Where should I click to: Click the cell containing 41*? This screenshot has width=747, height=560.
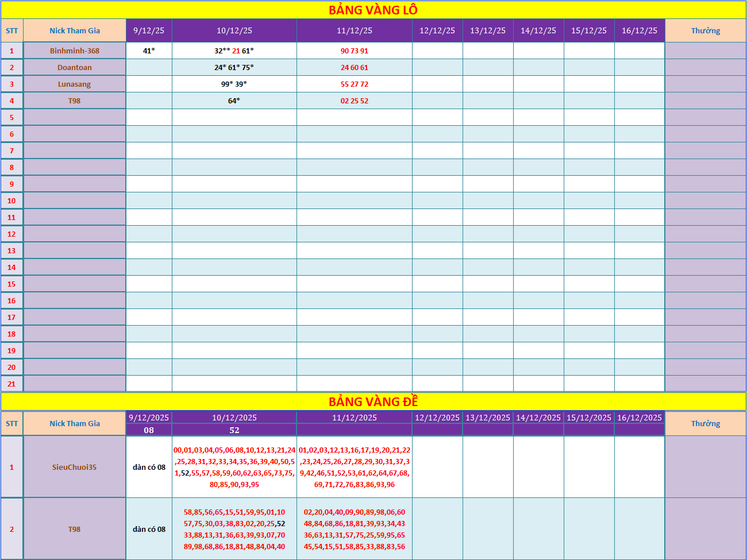tap(149, 51)
